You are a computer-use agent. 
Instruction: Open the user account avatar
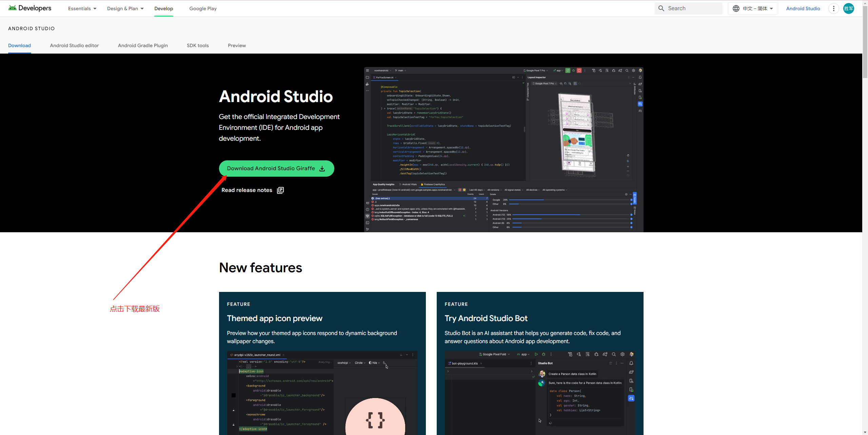pyautogui.click(x=849, y=8)
